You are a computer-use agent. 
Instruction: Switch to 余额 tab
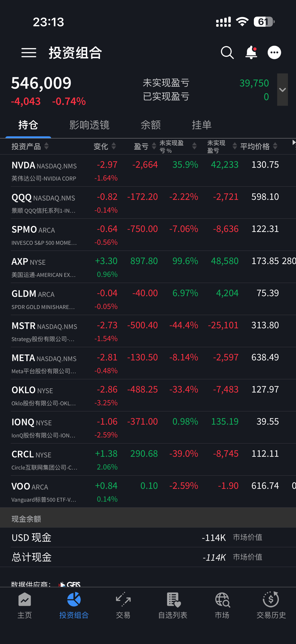click(150, 125)
